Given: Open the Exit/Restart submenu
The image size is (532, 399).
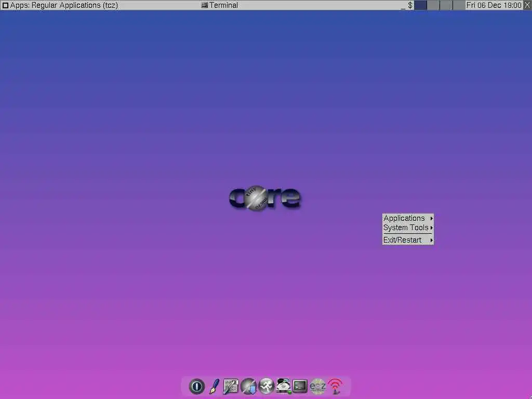Looking at the screenshot, I should [x=408, y=240].
